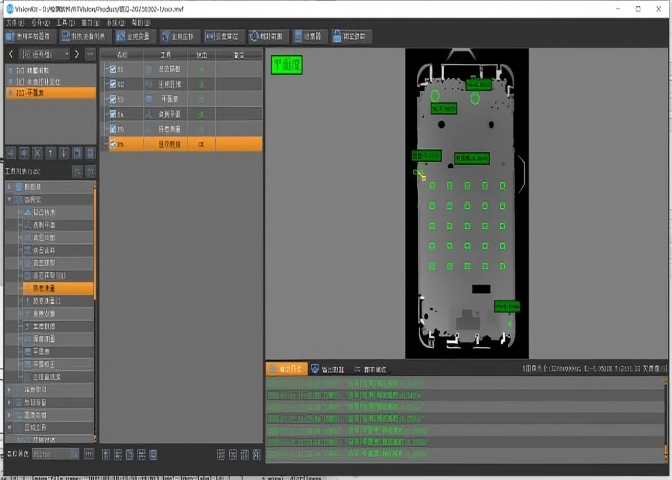
Task: Click the green 平面度 label in image view
Action: click(x=286, y=65)
